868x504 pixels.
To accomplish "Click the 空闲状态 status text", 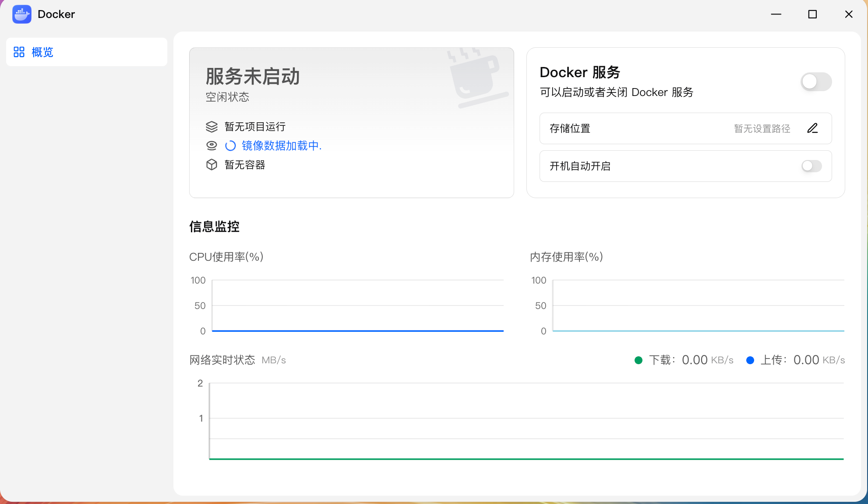I will tap(227, 97).
